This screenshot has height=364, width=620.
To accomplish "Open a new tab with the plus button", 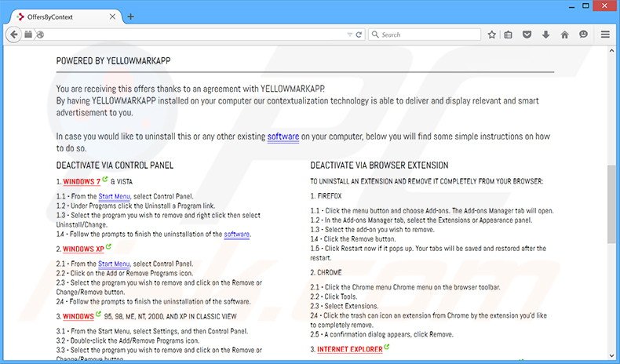I will pos(130,16).
